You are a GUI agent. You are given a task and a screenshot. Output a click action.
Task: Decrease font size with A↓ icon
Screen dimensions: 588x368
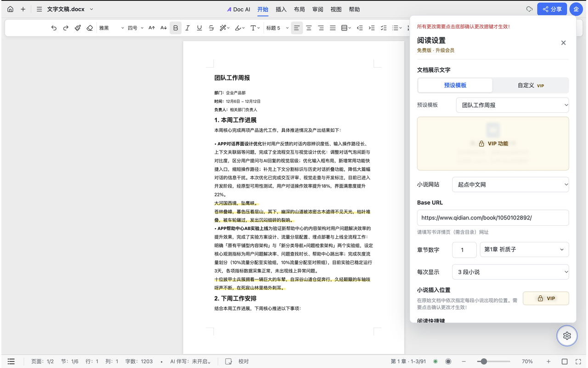click(164, 28)
